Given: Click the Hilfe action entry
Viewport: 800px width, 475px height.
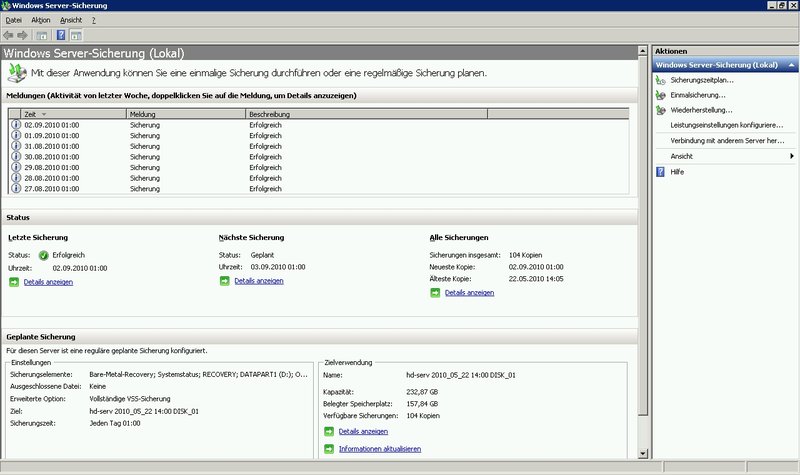Looking at the screenshot, I should [x=677, y=172].
